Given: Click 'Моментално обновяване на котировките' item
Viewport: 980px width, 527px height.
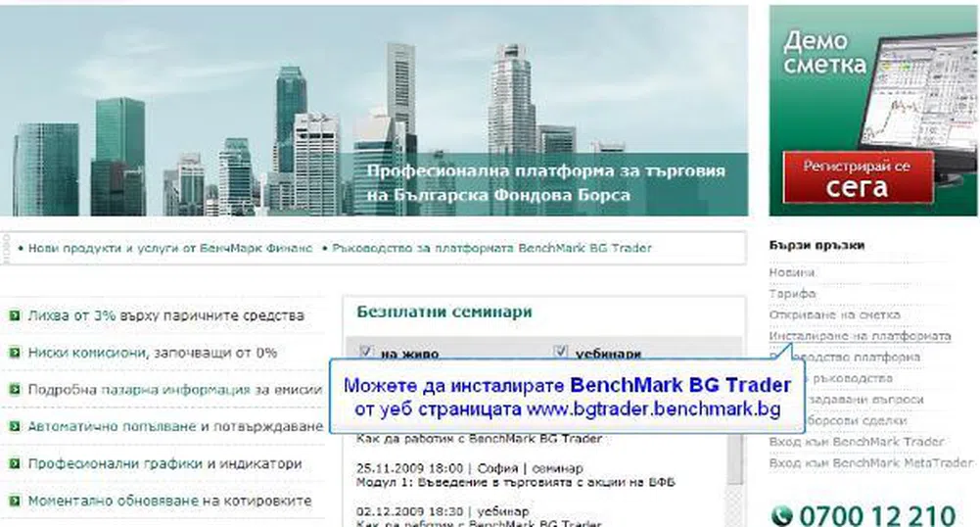Looking at the screenshot, I should 170,501.
